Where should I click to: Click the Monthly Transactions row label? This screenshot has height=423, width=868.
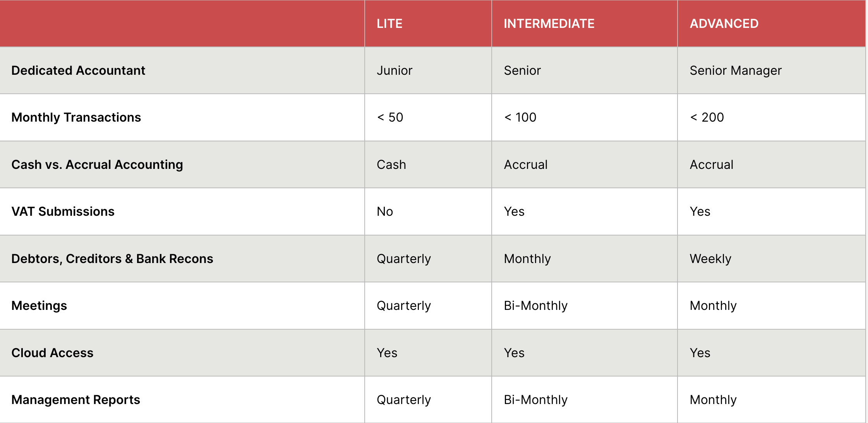pos(76,117)
